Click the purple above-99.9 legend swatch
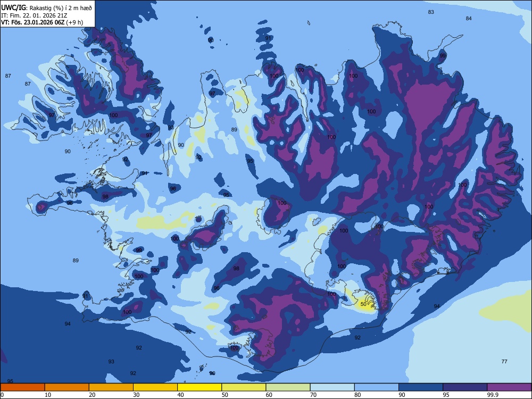Screen dimensions: 532x399 [x=509, y=387]
